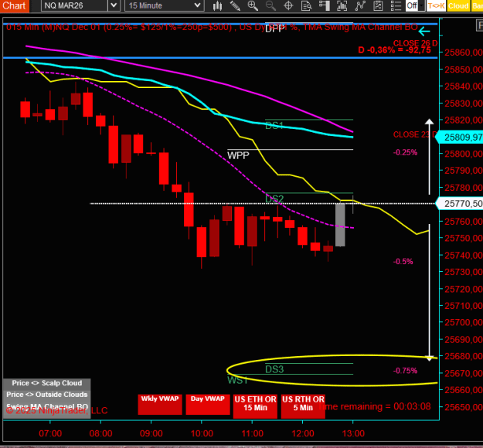Select the drawing tools pencil icon
Viewport: 483px width, 448px height.
[235, 5]
